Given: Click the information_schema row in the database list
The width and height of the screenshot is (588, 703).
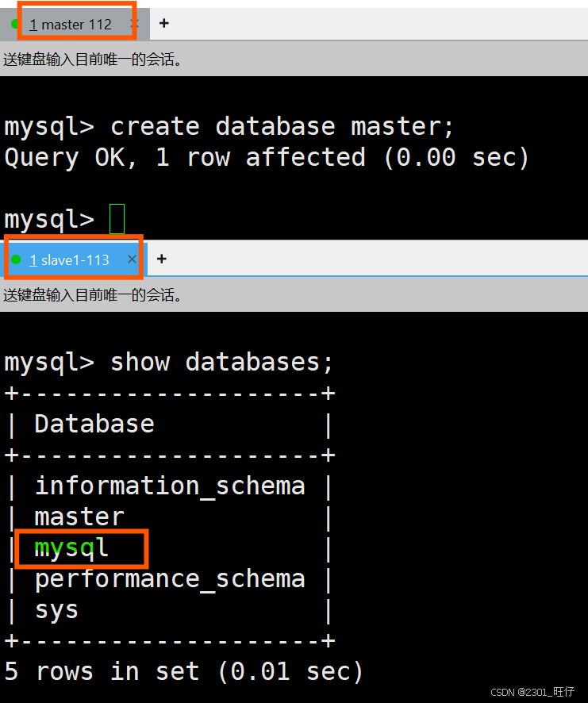Looking at the screenshot, I should [x=169, y=486].
